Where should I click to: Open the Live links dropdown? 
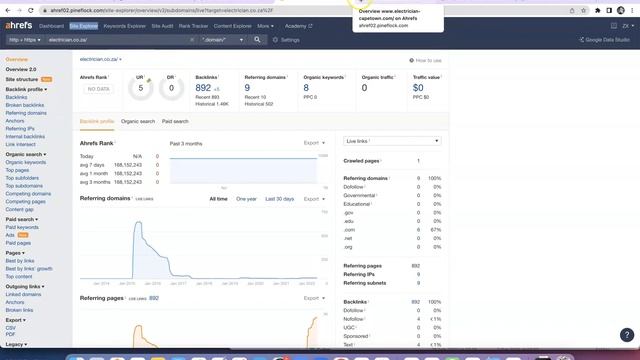click(x=392, y=141)
